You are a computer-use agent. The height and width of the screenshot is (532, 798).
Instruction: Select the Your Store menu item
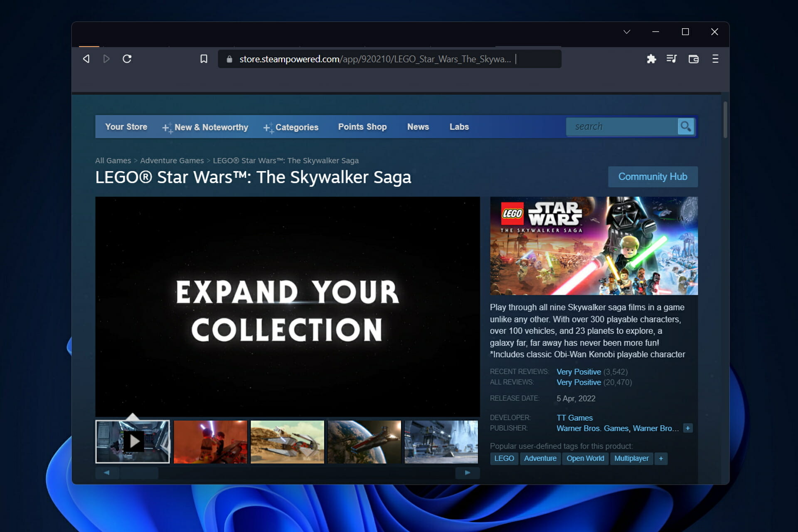[126, 126]
